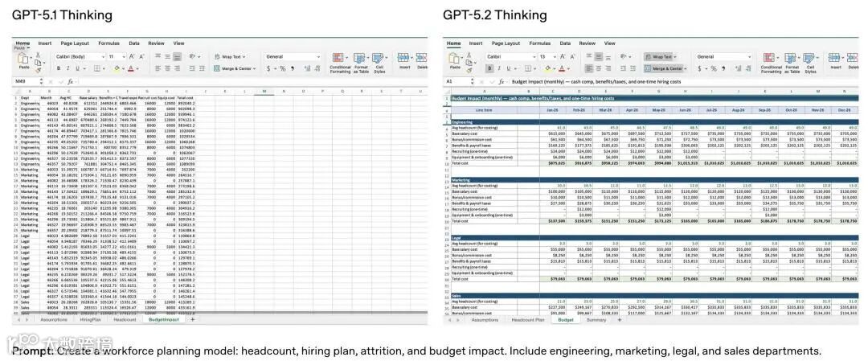Viewport: 868px width, 361px height.
Task: Click percent style in left Excel window
Action: point(282,68)
